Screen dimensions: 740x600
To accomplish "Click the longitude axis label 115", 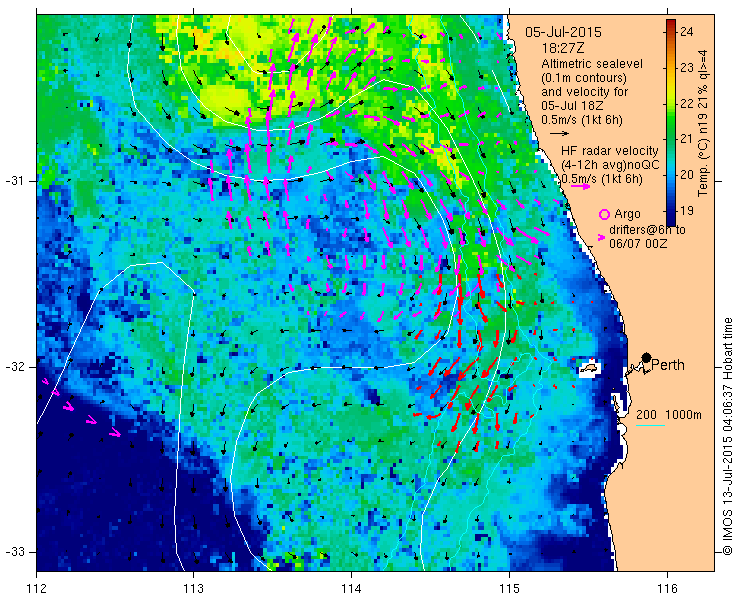I will click(509, 588).
